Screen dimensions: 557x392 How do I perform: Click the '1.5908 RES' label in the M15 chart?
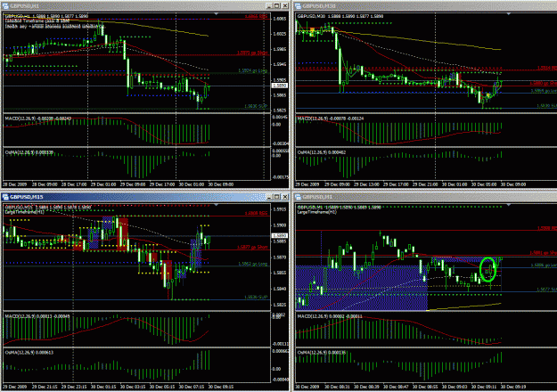(256, 213)
